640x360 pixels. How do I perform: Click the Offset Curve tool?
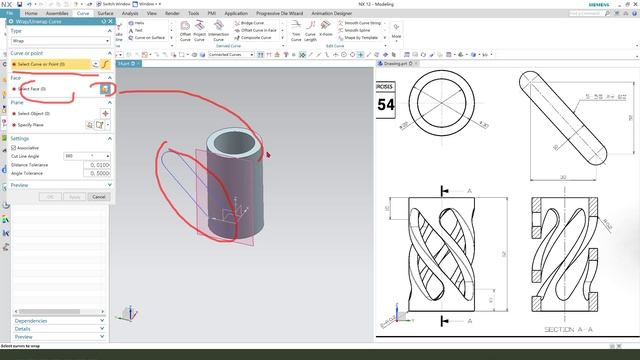185,31
